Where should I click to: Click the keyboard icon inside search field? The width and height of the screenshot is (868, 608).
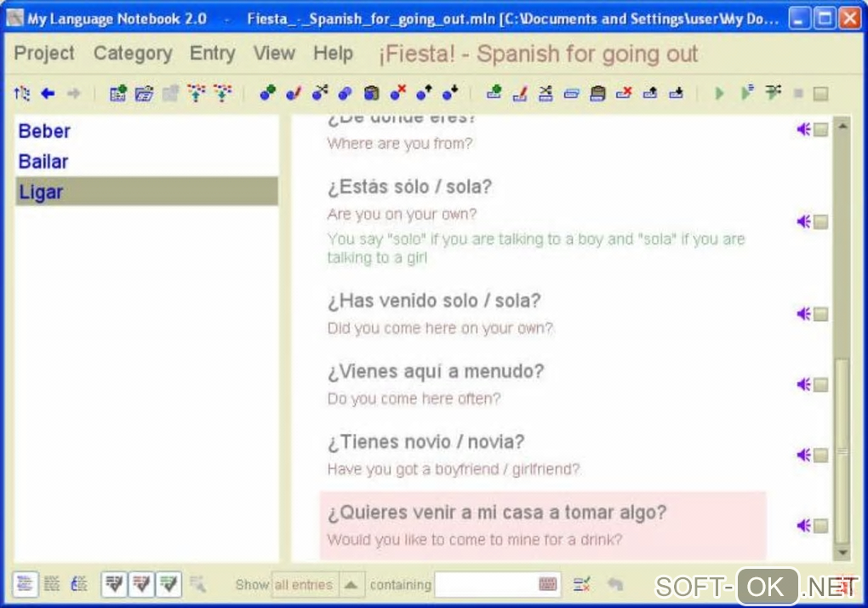547,584
